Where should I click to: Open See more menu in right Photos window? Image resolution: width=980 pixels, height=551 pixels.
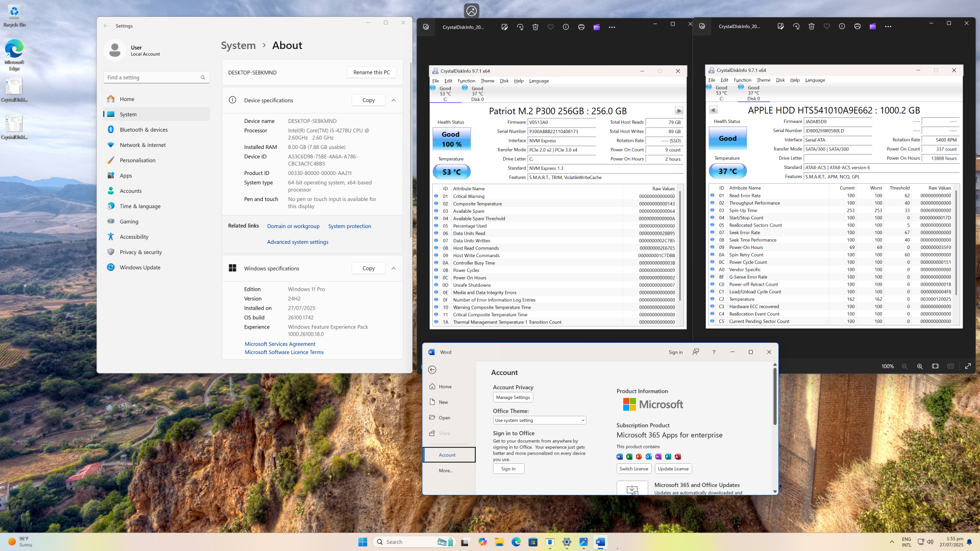[888, 27]
